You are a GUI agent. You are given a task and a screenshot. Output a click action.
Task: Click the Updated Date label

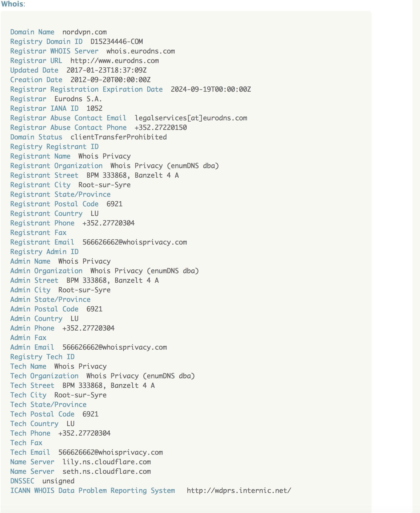(34, 70)
